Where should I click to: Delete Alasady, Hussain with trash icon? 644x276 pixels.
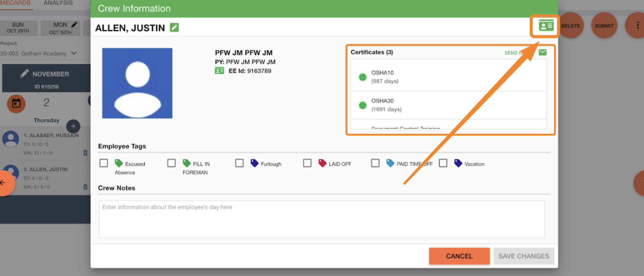coord(85,153)
